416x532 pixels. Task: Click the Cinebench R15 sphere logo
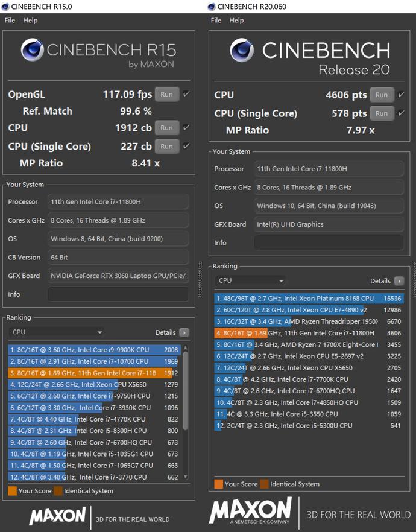click(x=32, y=50)
